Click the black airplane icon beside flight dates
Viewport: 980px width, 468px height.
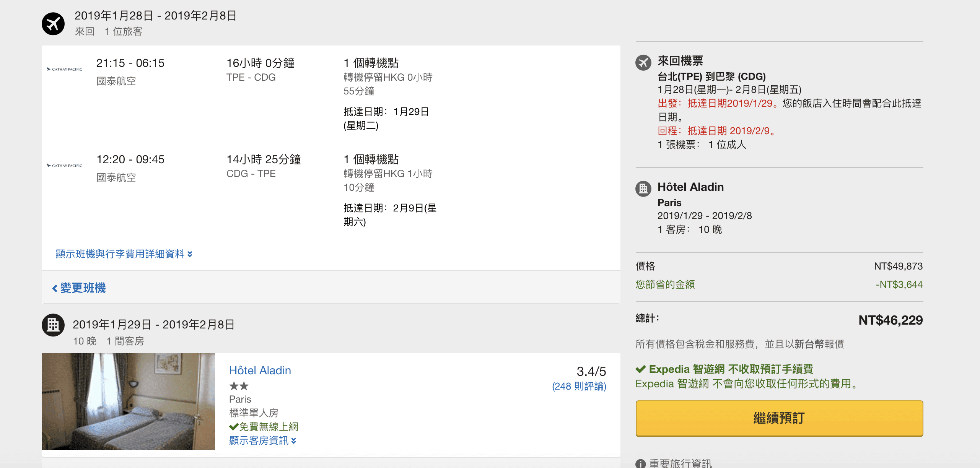[53, 24]
